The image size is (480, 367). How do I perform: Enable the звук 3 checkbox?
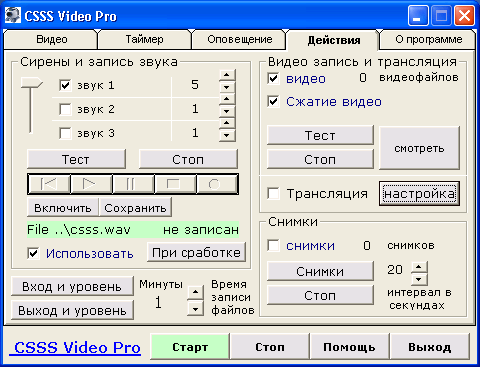coord(65,133)
